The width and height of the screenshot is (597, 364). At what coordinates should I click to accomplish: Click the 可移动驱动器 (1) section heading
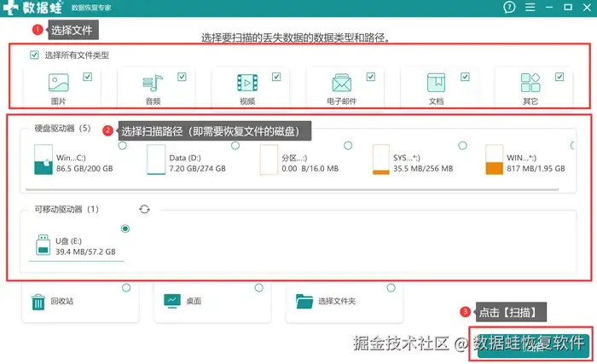coord(67,209)
